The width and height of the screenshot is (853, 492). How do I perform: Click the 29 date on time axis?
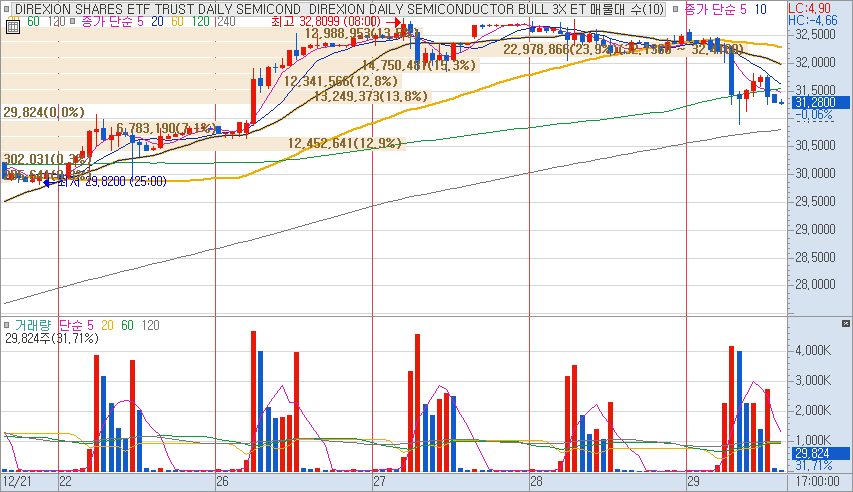(693, 482)
